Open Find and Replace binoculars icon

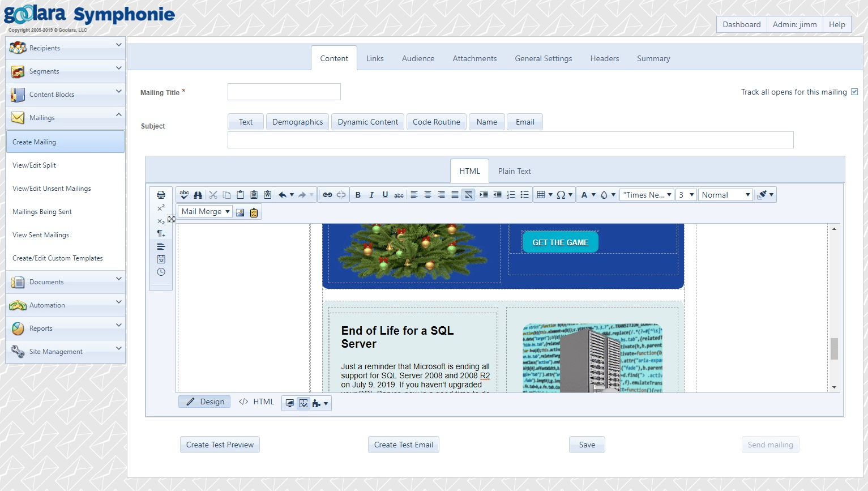click(x=198, y=195)
